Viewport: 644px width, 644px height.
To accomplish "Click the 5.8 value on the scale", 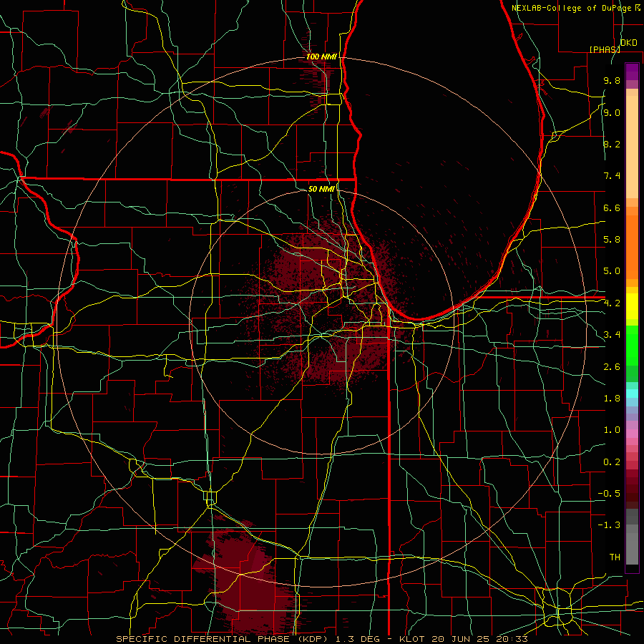I will pos(612,239).
